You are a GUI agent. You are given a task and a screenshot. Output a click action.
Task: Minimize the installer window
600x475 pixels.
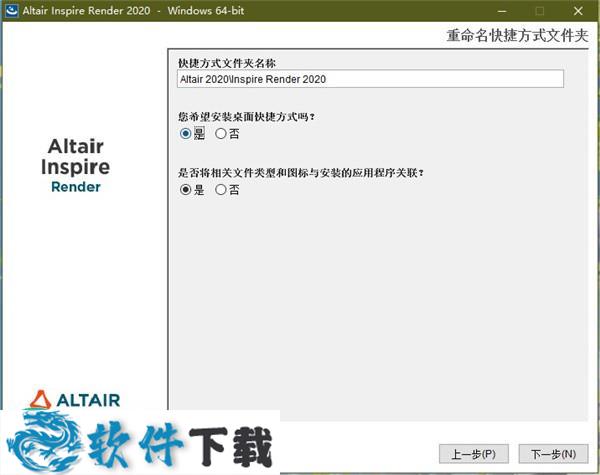pyautogui.click(x=502, y=11)
